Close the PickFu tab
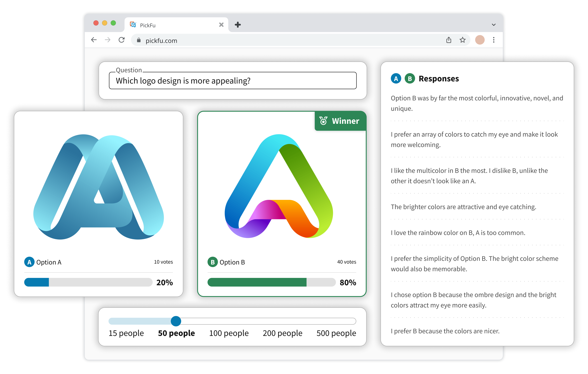This screenshot has height=374, width=588. 221,25
